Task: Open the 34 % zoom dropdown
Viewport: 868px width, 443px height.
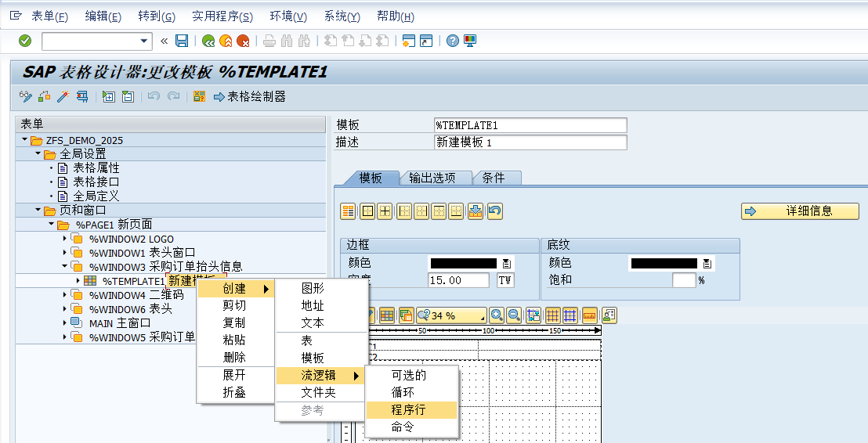Action: [452, 315]
